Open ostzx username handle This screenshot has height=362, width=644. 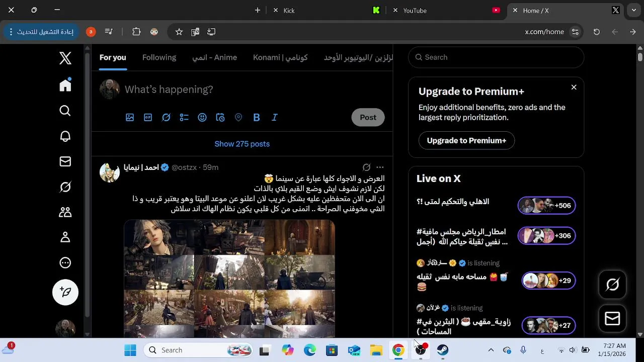pyautogui.click(x=184, y=167)
